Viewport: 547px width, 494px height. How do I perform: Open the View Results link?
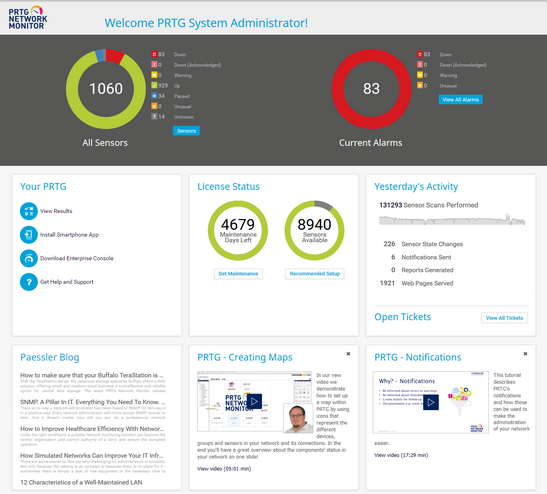[56, 211]
